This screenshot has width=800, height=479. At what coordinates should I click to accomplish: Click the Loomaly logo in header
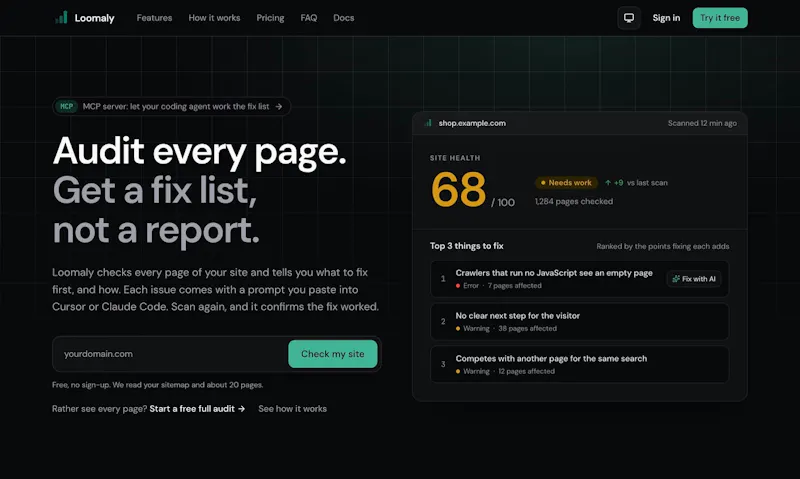coord(85,18)
